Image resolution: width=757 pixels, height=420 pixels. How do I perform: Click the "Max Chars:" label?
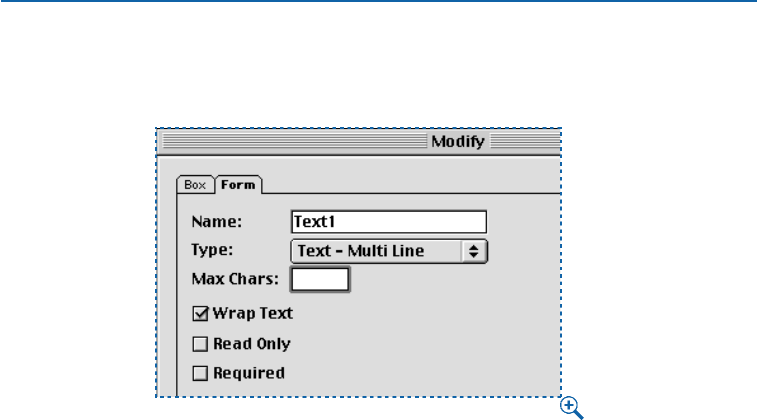[236, 279]
